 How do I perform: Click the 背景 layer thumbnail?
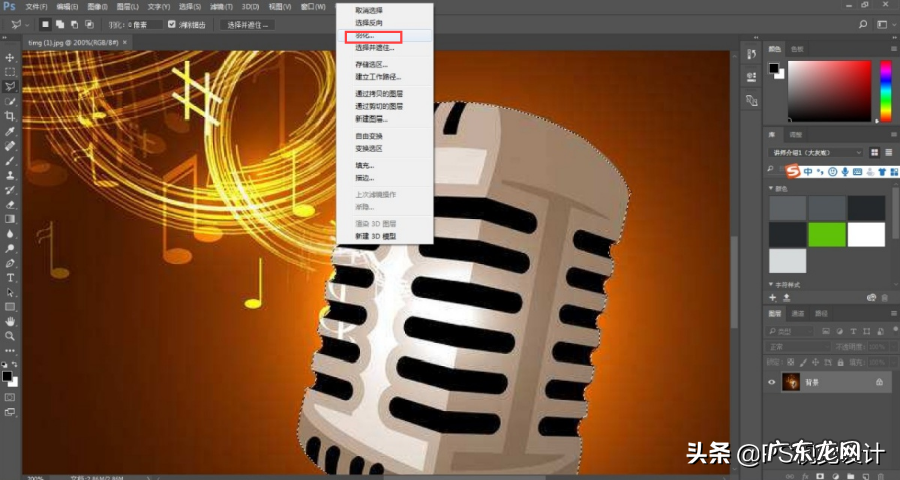tap(790, 382)
